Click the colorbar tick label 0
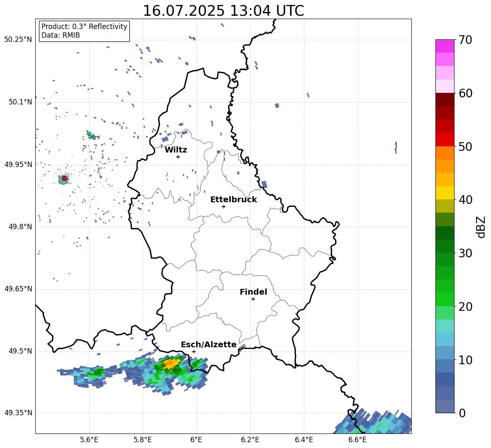Viewport: 491px width, 448px height. tap(462, 413)
